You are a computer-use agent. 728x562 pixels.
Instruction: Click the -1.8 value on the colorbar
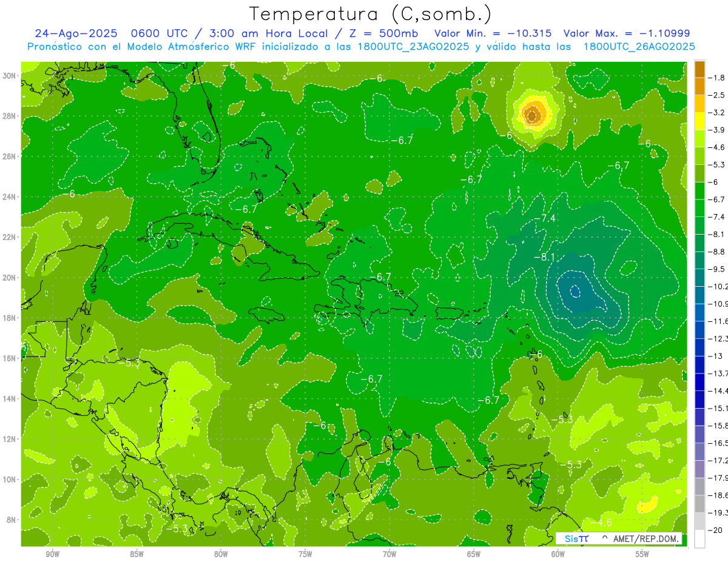coord(716,78)
